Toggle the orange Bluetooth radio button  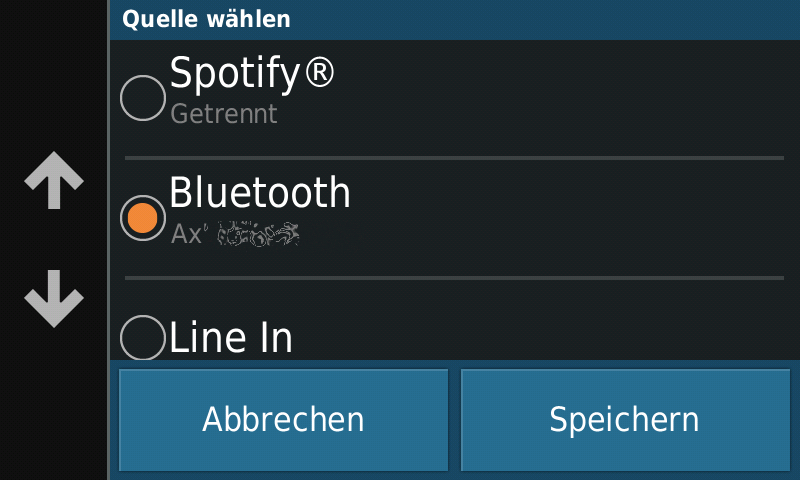143,218
